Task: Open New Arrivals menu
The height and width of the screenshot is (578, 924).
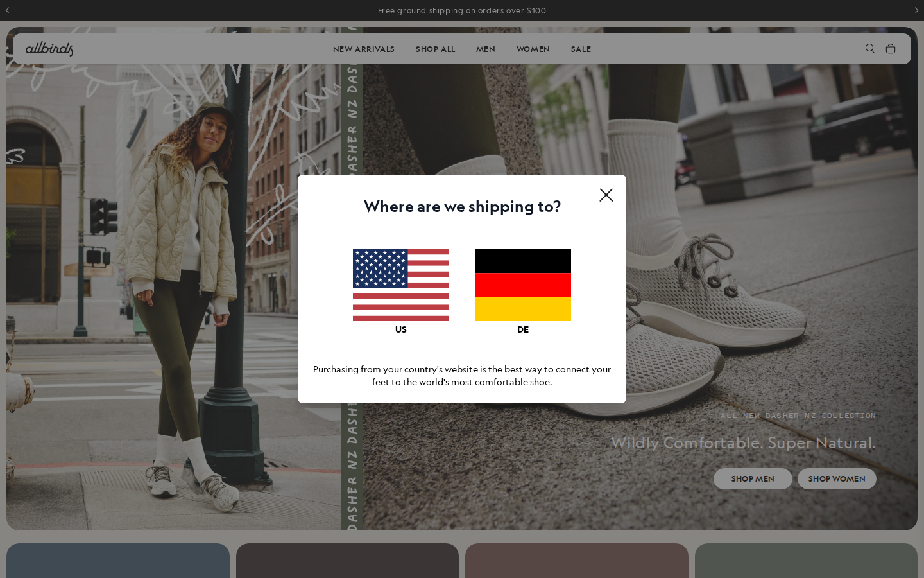Action: 364,49
